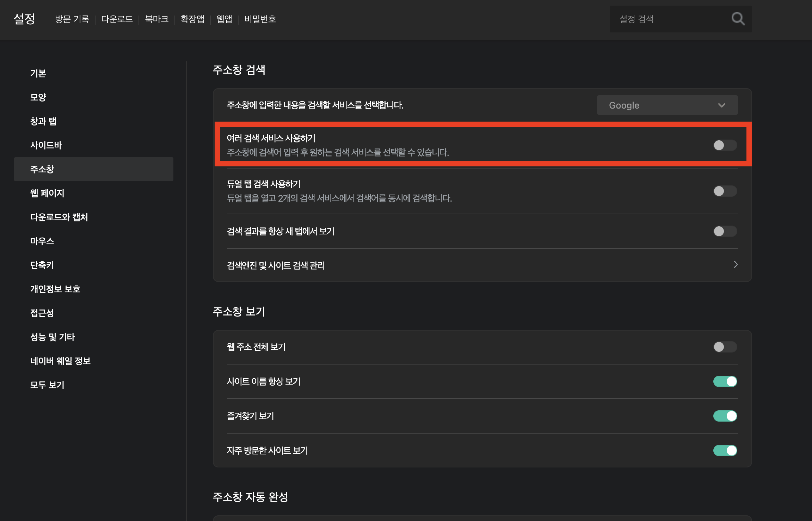
Task: Open 북마크 from top menu
Action: [157, 19]
